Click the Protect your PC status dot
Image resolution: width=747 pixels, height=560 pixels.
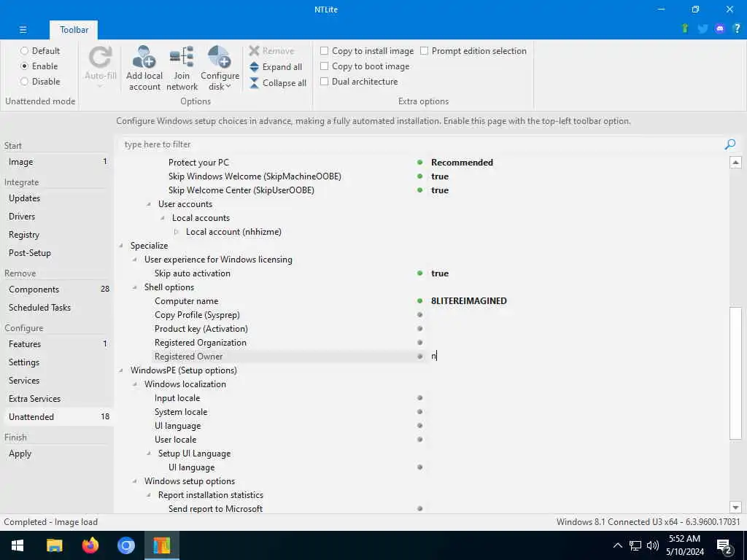coord(419,163)
